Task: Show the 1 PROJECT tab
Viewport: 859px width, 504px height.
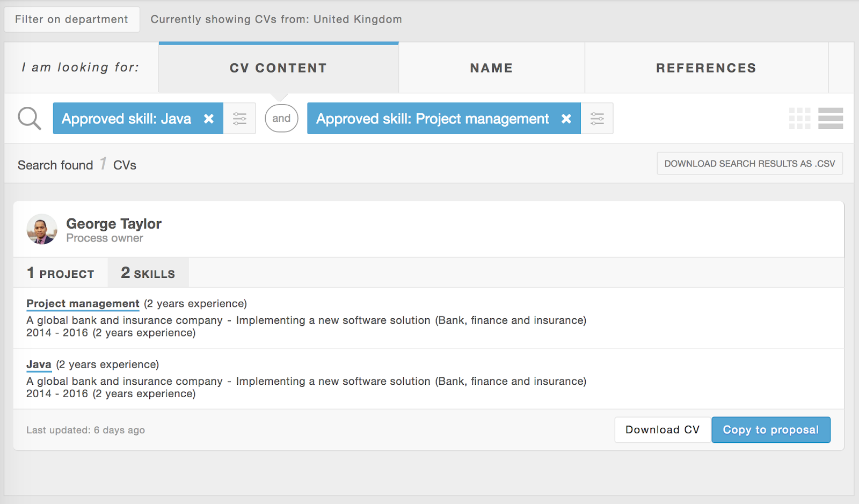Action: coord(61,273)
